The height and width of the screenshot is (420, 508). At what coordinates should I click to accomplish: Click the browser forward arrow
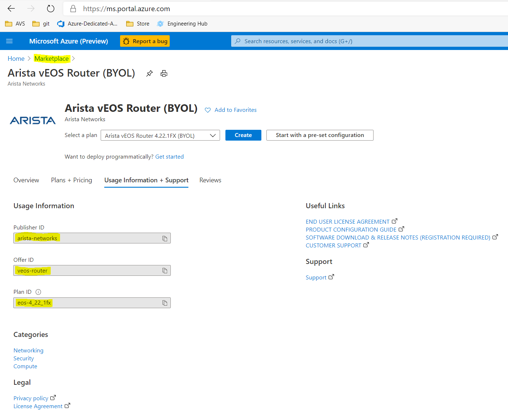(31, 9)
